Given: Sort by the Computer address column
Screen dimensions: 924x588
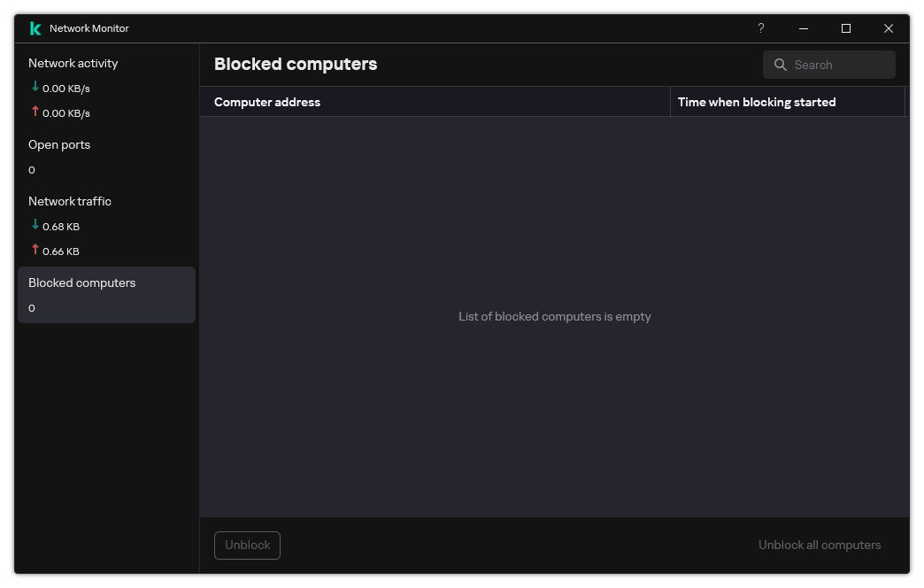Looking at the screenshot, I should (267, 102).
